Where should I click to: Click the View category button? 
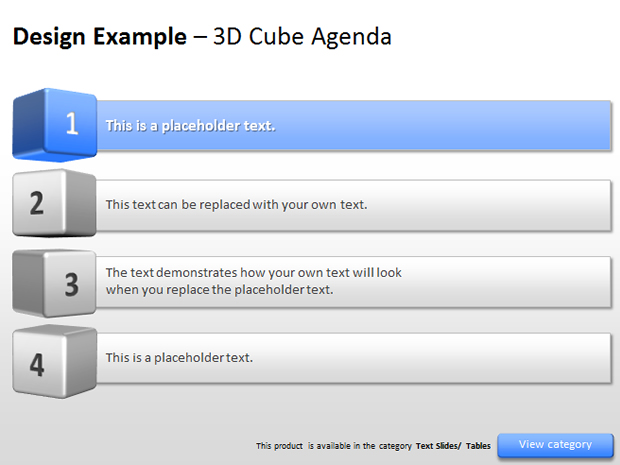(555, 445)
